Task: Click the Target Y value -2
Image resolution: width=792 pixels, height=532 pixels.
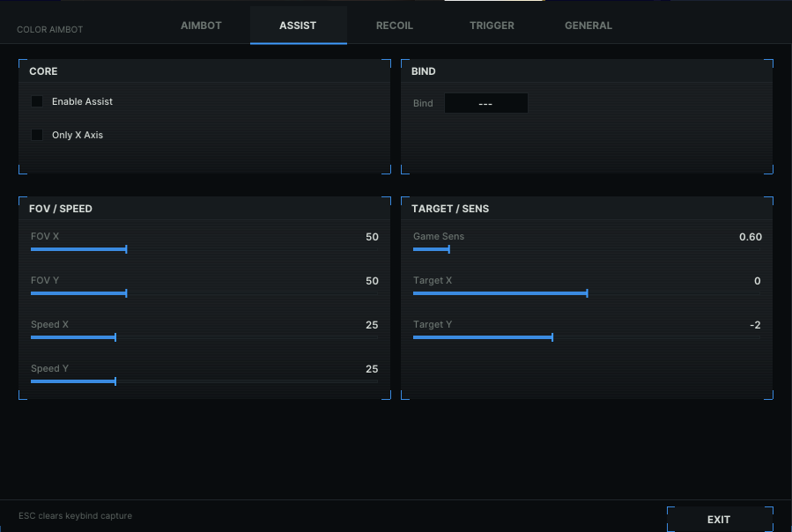Action: coord(755,325)
